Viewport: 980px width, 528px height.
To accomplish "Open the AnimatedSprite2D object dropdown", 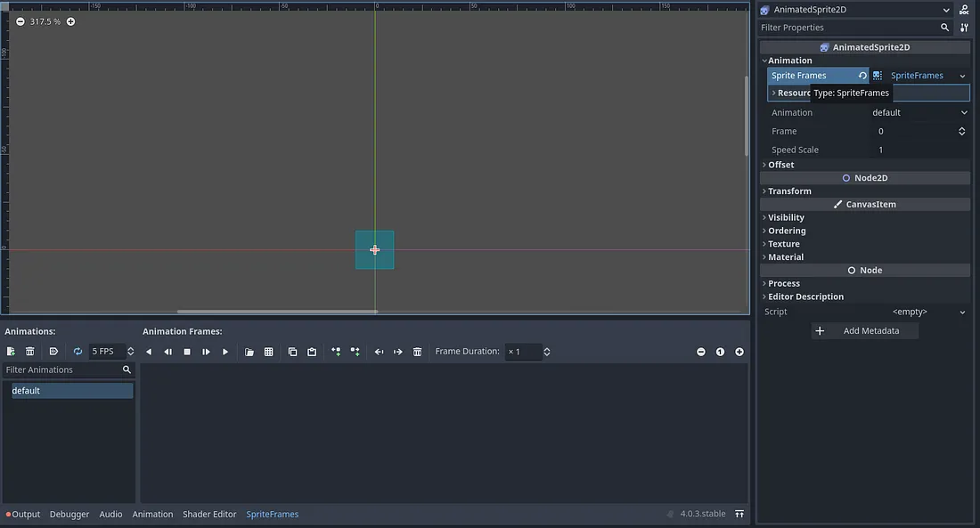I will click(855, 10).
